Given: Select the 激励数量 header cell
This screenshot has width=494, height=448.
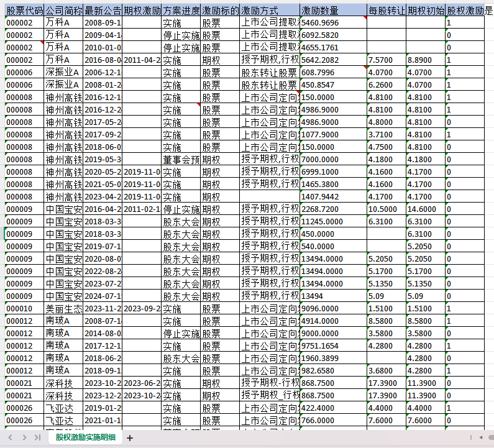Looking at the screenshot, I should 333,11.
